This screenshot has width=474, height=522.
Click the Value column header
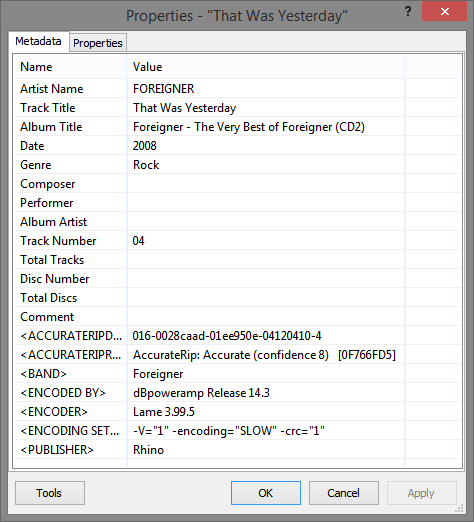tap(266, 67)
